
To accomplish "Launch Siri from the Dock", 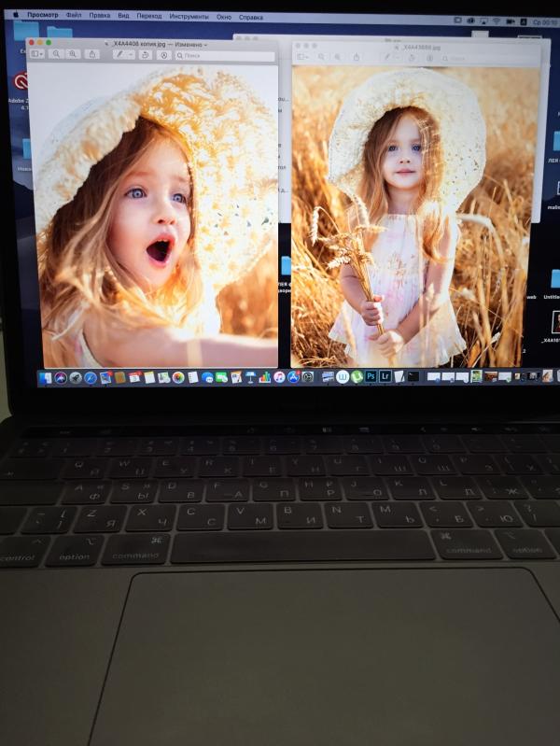I will click(61, 378).
